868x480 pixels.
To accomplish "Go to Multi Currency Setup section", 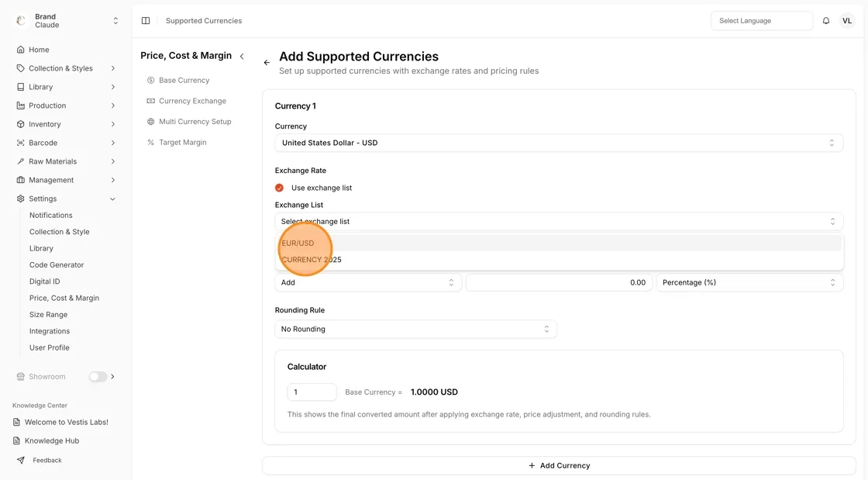I will point(195,122).
